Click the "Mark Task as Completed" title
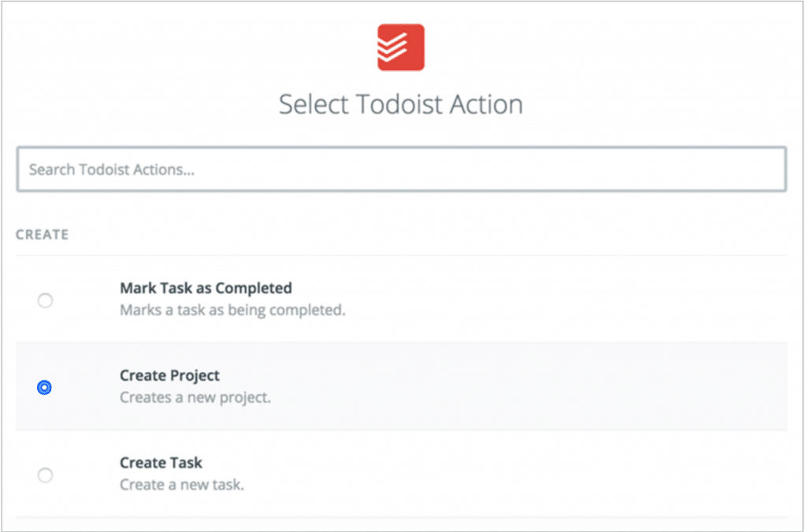 click(206, 288)
